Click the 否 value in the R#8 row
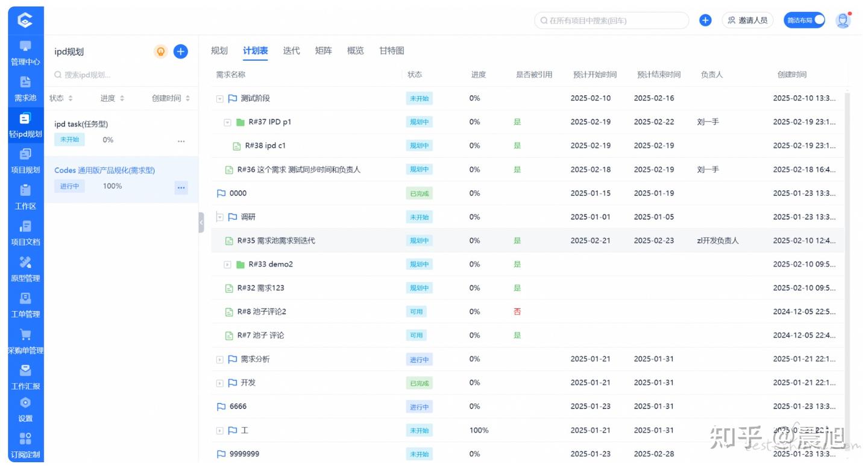868x473 pixels. click(x=517, y=312)
